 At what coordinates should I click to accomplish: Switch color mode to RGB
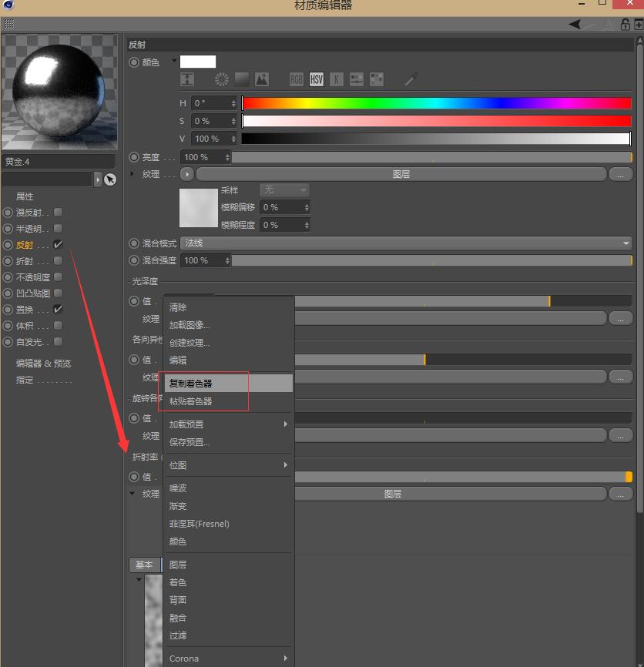point(297,79)
